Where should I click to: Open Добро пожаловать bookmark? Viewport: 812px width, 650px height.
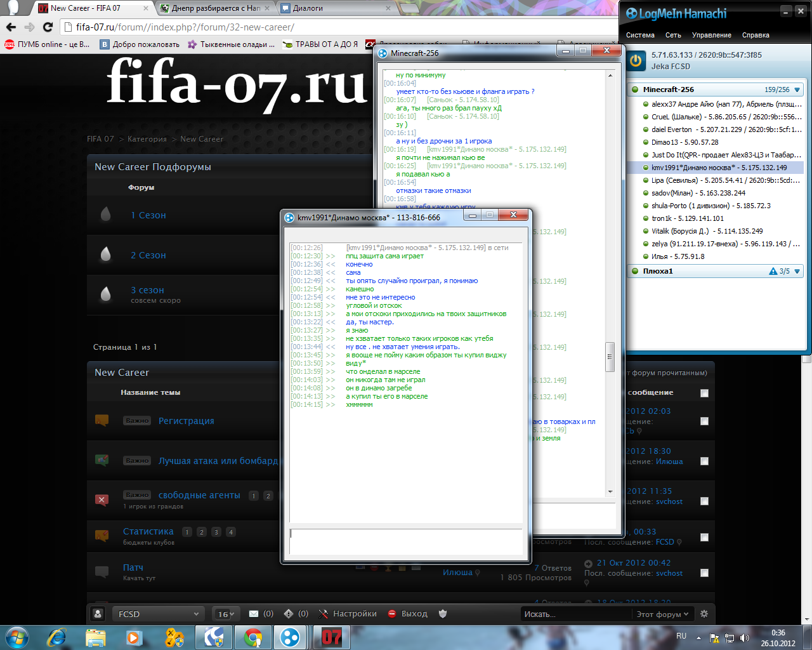pyautogui.click(x=140, y=44)
